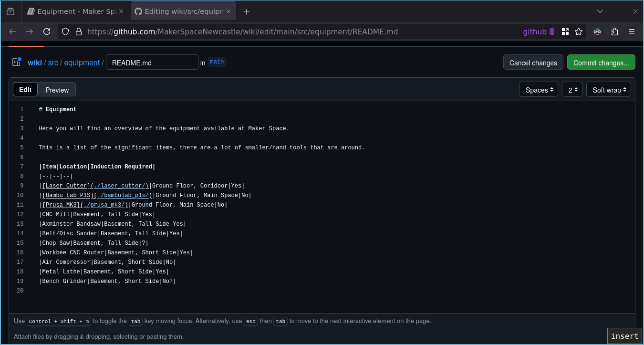Click the Commit changes button
This screenshot has width=644, height=345.
point(601,62)
